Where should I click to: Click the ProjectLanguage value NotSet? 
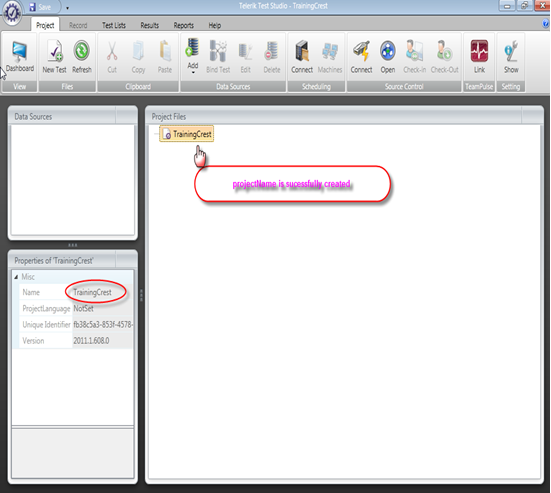[83, 309]
